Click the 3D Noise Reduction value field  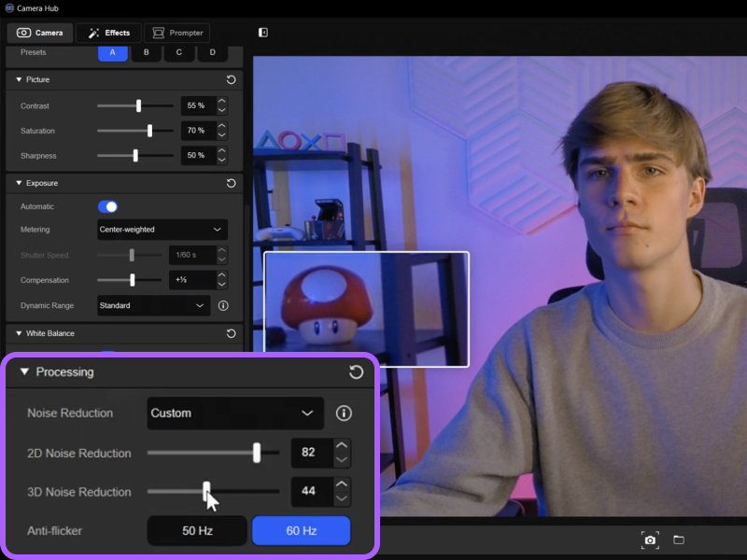[312, 491]
